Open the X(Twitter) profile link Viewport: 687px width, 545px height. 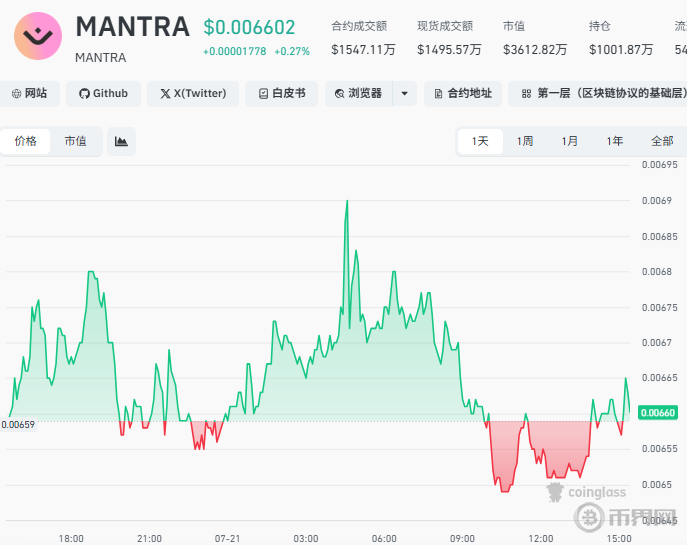coord(193,93)
